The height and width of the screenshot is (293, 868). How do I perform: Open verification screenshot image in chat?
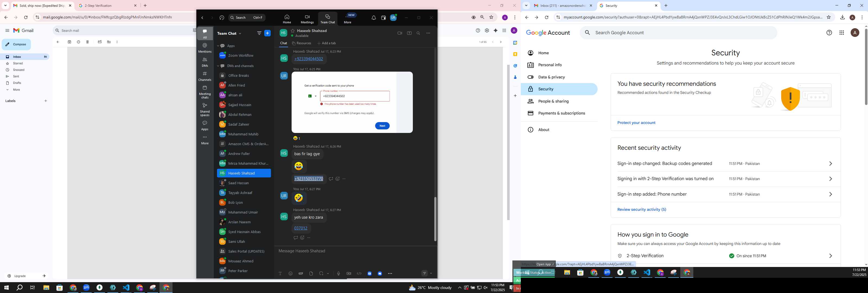(x=352, y=102)
